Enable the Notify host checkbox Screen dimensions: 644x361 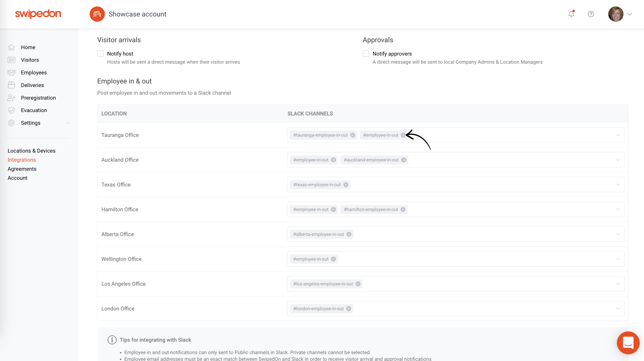coord(100,54)
